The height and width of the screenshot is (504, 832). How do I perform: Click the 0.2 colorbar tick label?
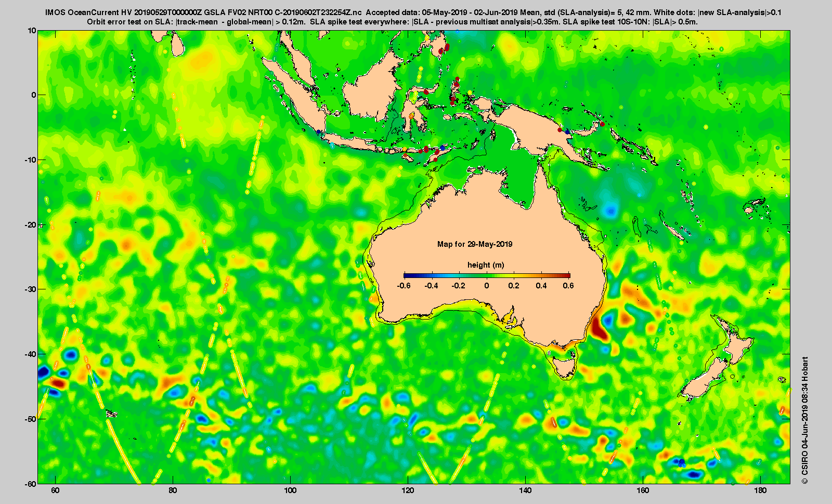[x=514, y=286]
